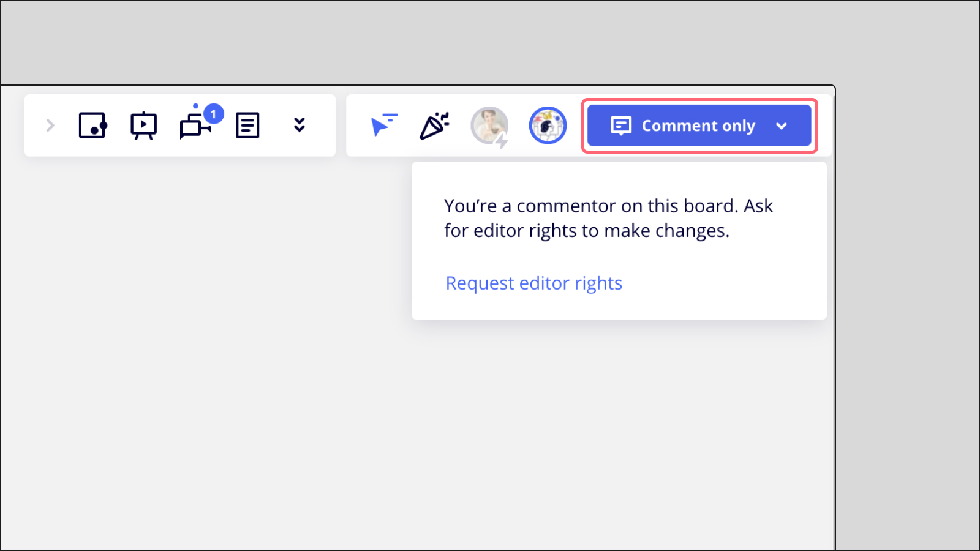Click the speech bubble icon in Comment only

620,126
